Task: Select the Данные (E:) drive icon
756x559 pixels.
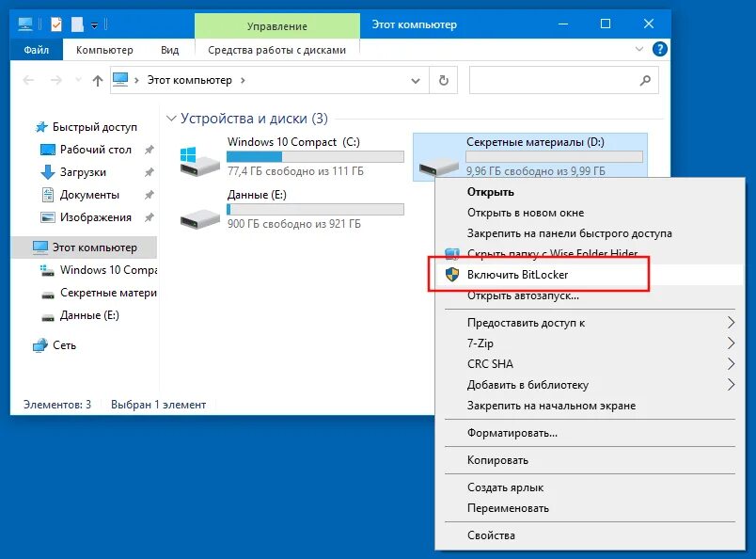Action: pos(199,219)
